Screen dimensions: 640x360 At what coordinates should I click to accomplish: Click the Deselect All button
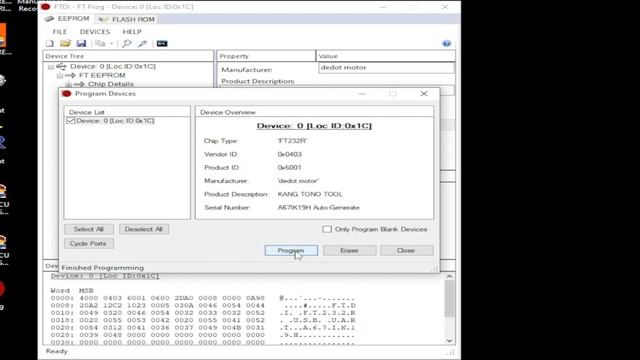(x=144, y=229)
